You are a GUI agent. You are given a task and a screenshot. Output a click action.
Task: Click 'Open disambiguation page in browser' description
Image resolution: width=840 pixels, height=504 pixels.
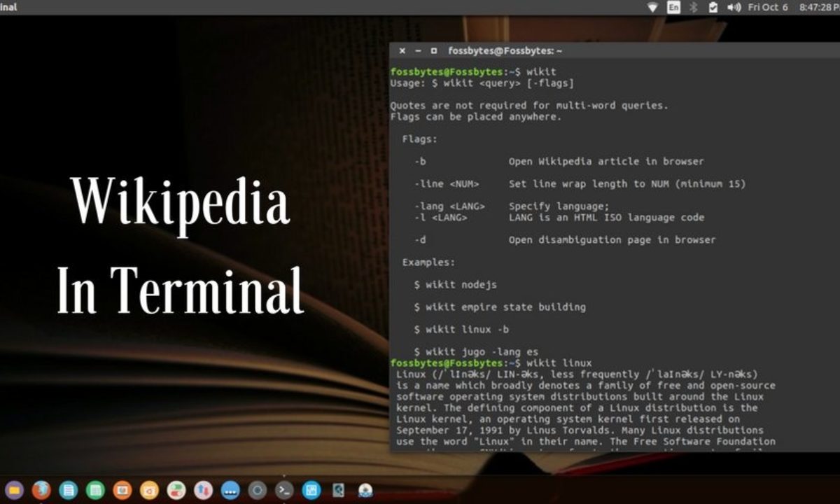612,240
